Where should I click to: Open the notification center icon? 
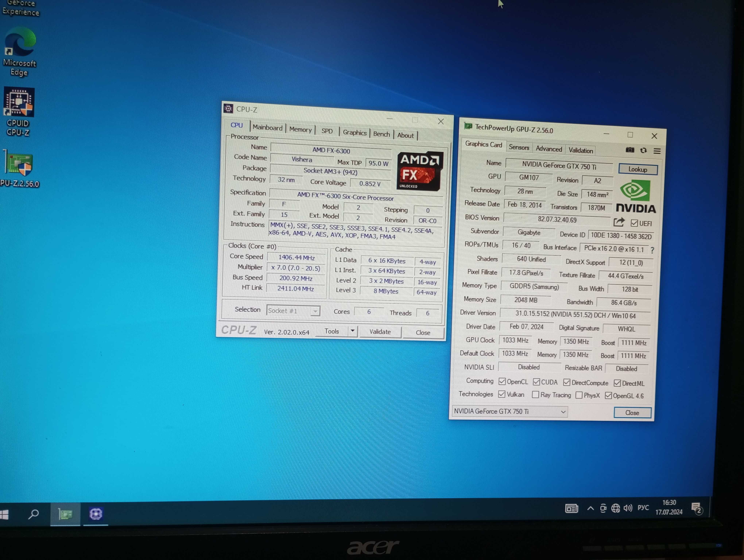[x=697, y=508]
